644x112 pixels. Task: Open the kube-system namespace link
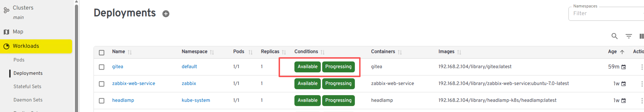pos(196,100)
